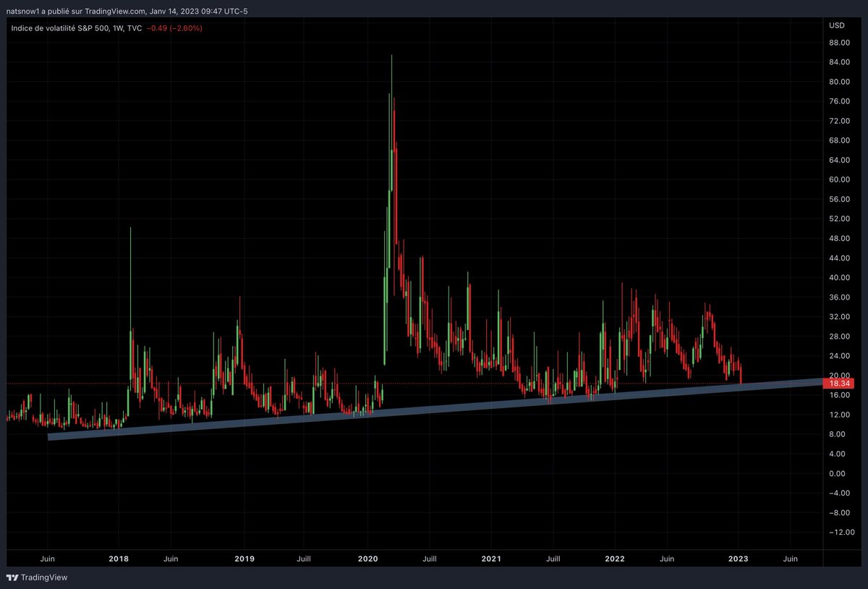Click the USD currency label

coord(838,25)
